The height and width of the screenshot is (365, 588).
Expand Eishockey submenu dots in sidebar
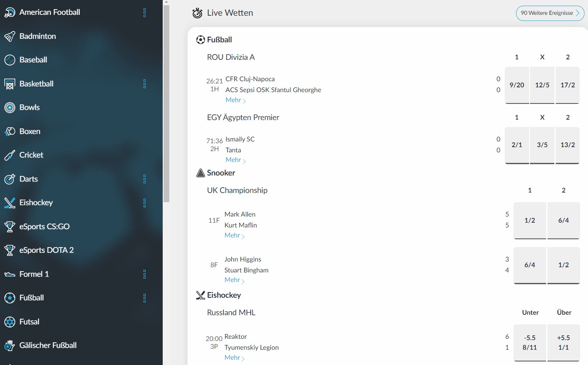145,203
